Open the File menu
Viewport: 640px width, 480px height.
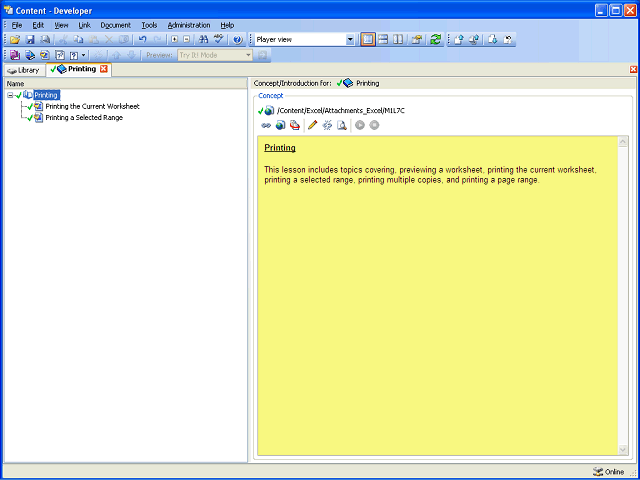point(17,25)
